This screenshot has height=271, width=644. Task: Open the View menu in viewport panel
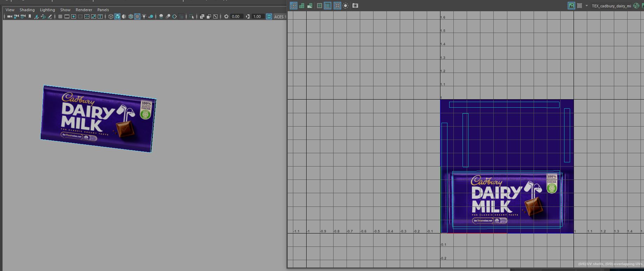coord(10,10)
